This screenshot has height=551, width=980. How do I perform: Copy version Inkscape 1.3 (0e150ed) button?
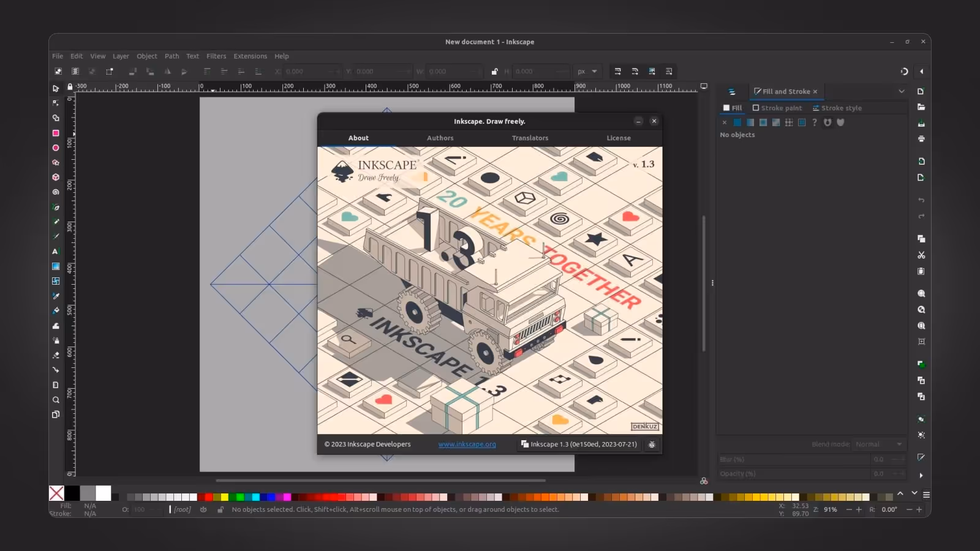(579, 444)
